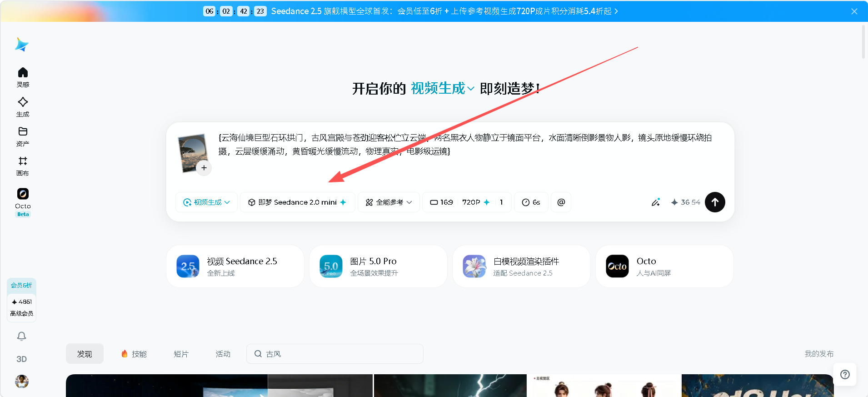Open the Seedance 2.5 banner promotion link
The height and width of the screenshot is (397, 868).
(x=444, y=11)
